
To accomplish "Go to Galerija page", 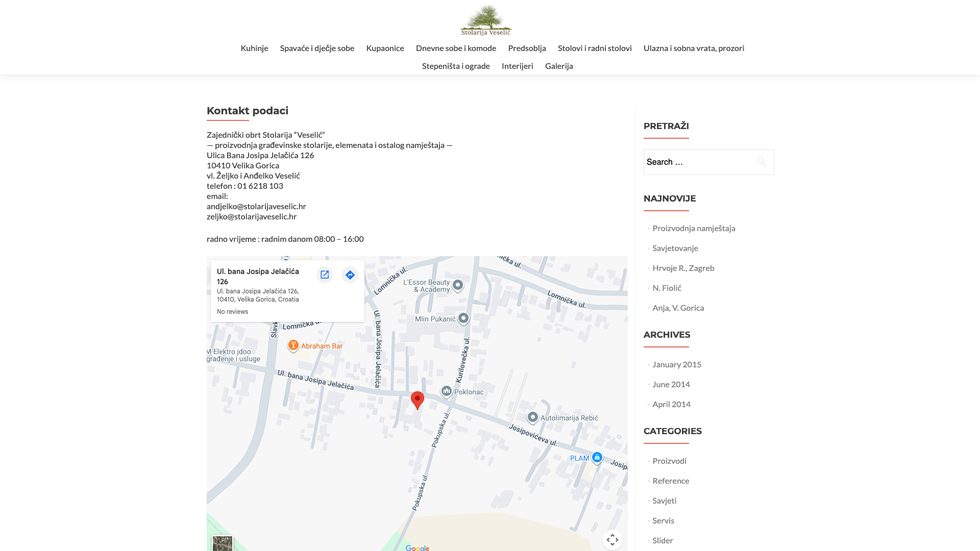I will 558,66.
